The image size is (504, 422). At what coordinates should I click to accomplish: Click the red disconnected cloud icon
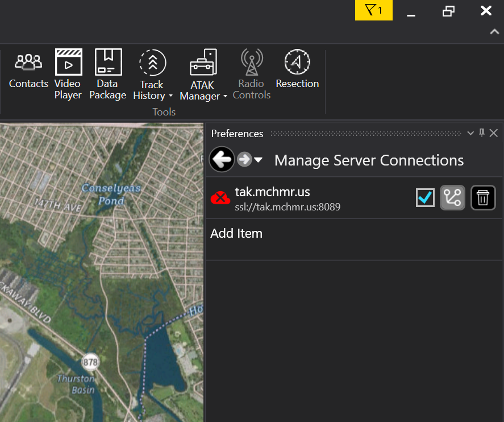click(220, 198)
